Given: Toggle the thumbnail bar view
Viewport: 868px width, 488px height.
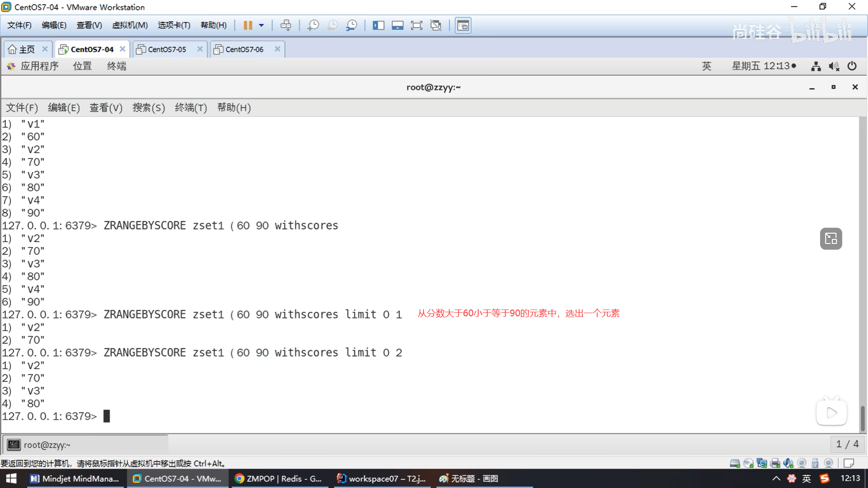Looking at the screenshot, I should 397,25.
